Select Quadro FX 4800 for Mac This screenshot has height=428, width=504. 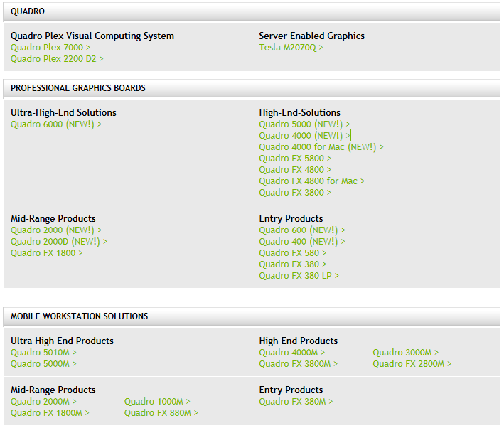[312, 181]
